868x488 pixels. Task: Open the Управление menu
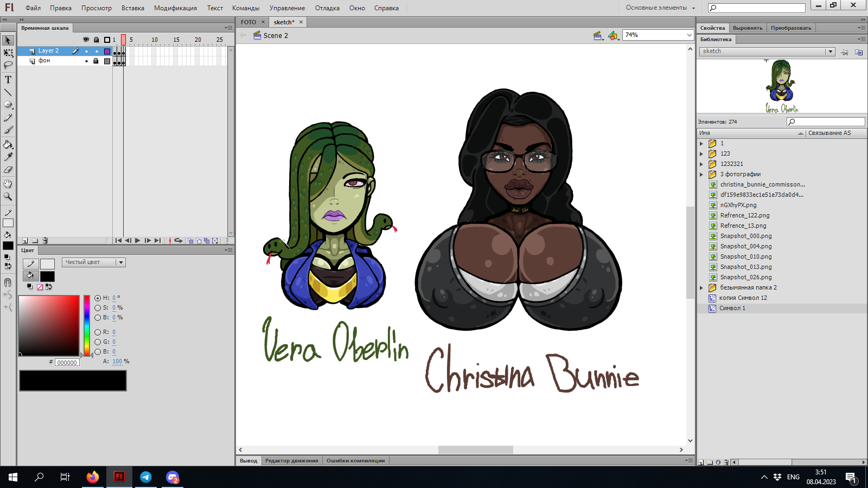coord(287,8)
